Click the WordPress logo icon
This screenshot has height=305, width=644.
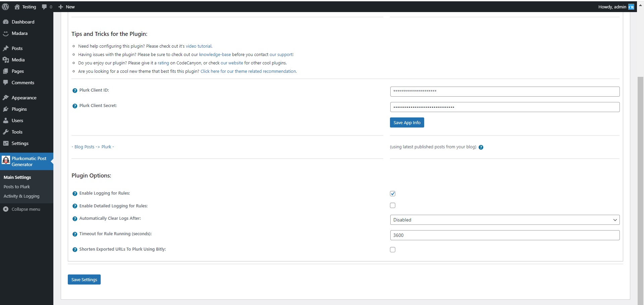coord(5,7)
